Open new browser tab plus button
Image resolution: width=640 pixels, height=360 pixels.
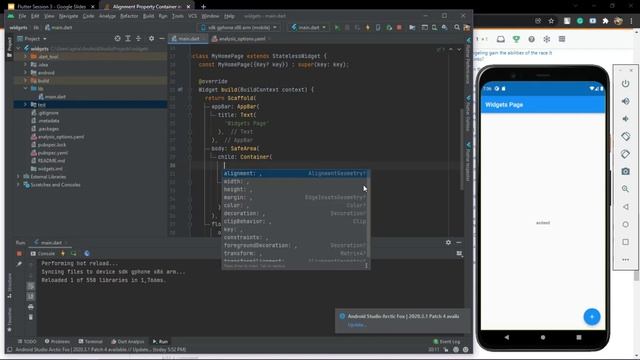[x=203, y=7]
